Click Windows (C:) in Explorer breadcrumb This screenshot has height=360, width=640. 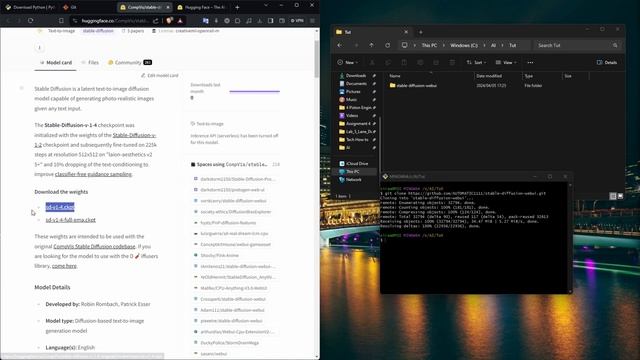(464, 46)
